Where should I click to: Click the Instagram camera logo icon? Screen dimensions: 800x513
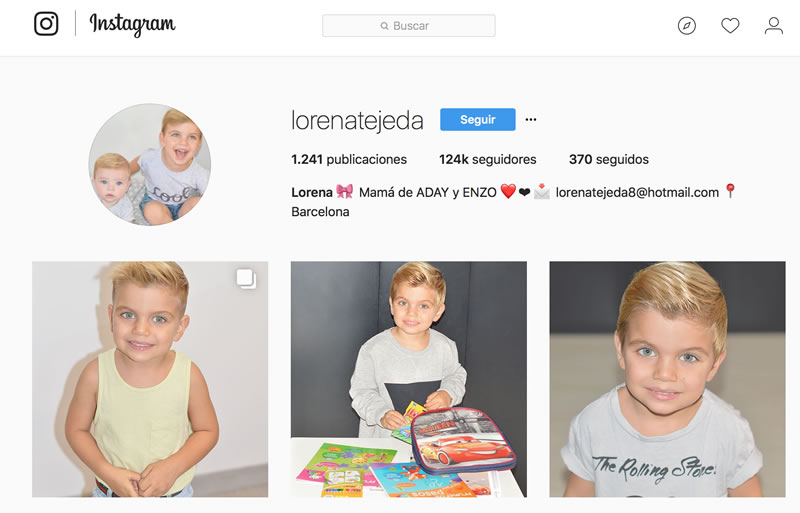pyautogui.click(x=46, y=23)
